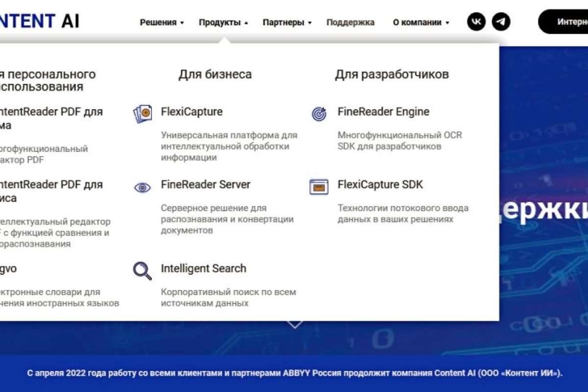Click the Корпоративный поиск description text

228,297
